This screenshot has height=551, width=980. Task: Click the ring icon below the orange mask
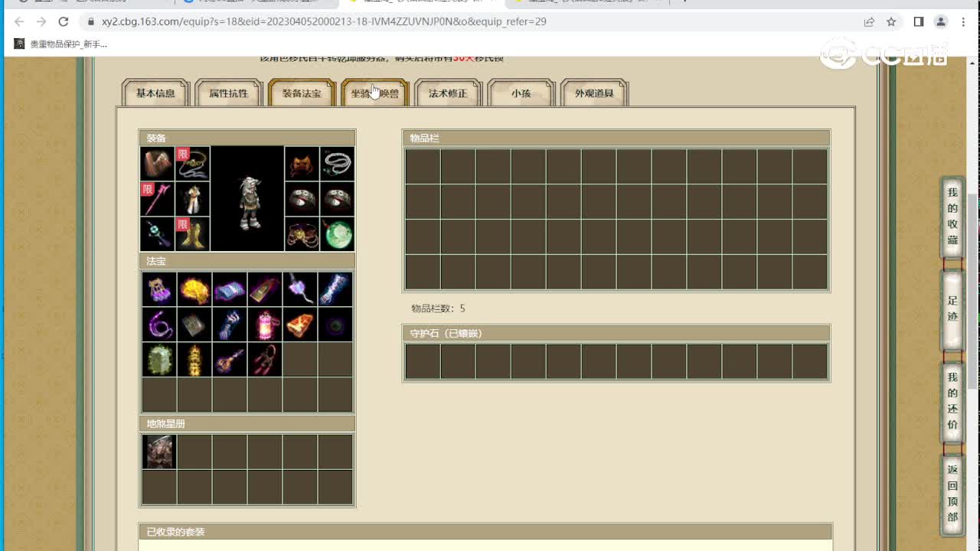pos(302,199)
